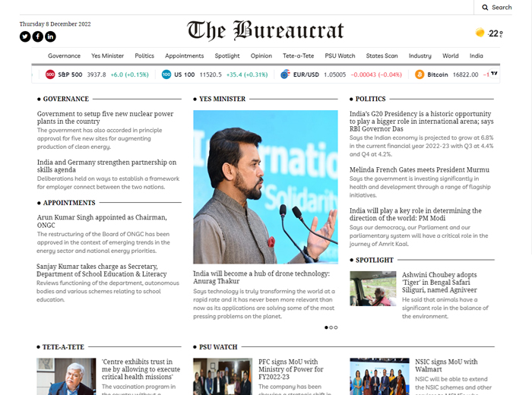Click The Bureaucrat masthead logo
Image resolution: width=532 pixels, height=395 pixels.
pyautogui.click(x=265, y=30)
